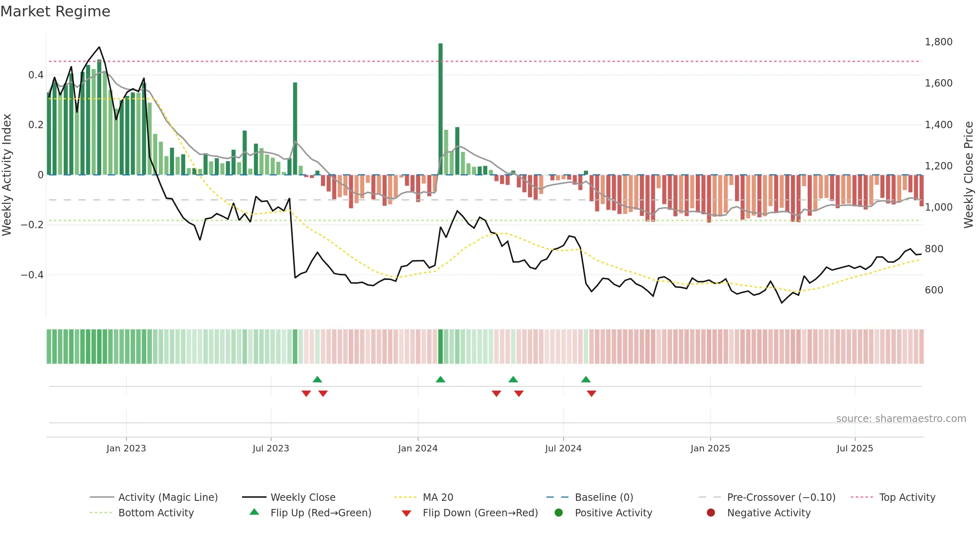Click the Jul 2024 axis label
Image resolution: width=980 pixels, height=551 pixels.
click(x=563, y=448)
